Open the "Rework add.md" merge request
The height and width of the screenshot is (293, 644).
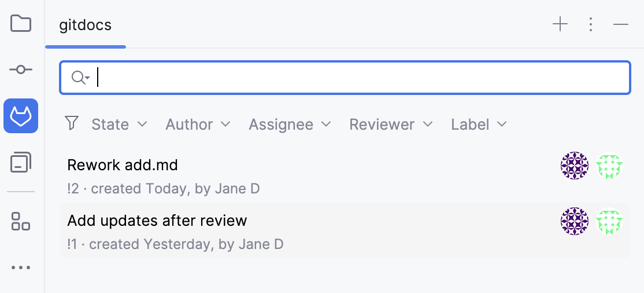[x=123, y=165]
